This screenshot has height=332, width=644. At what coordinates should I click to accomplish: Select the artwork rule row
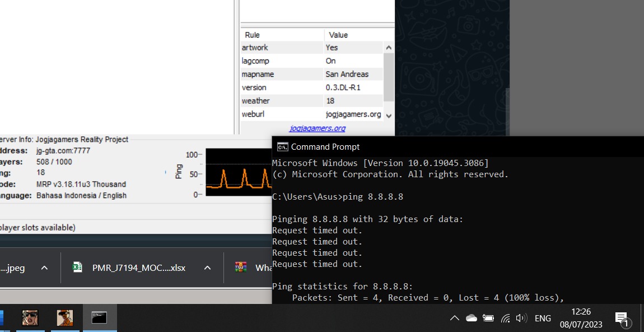(x=312, y=48)
